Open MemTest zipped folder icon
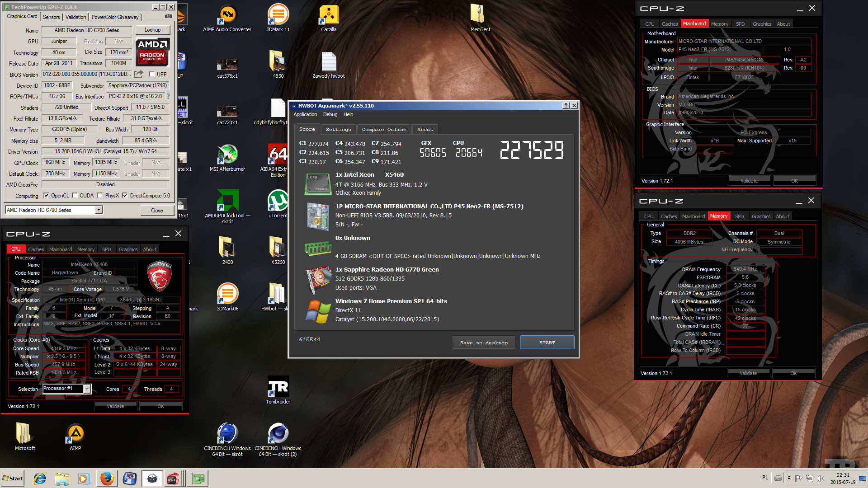 [x=480, y=19]
